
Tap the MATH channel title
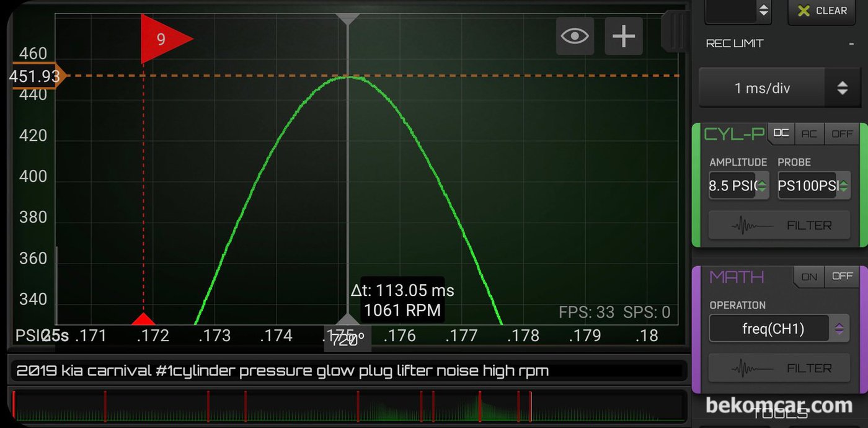[737, 277]
